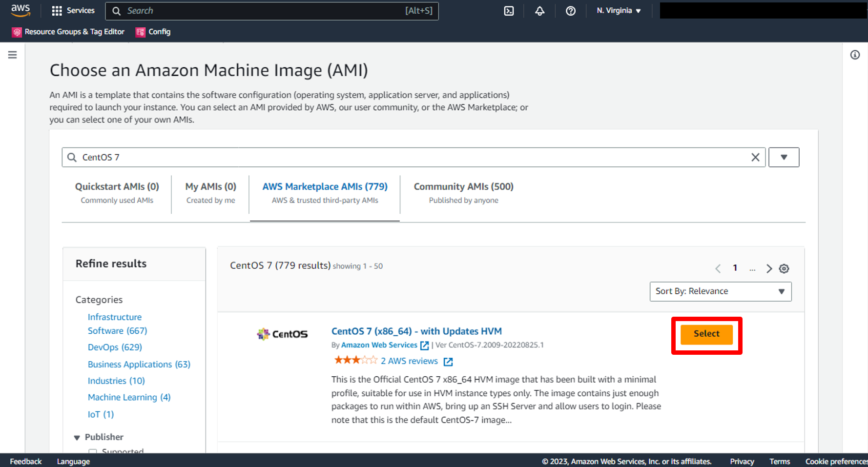
Task: Open the dropdown beside the search box
Action: point(784,157)
